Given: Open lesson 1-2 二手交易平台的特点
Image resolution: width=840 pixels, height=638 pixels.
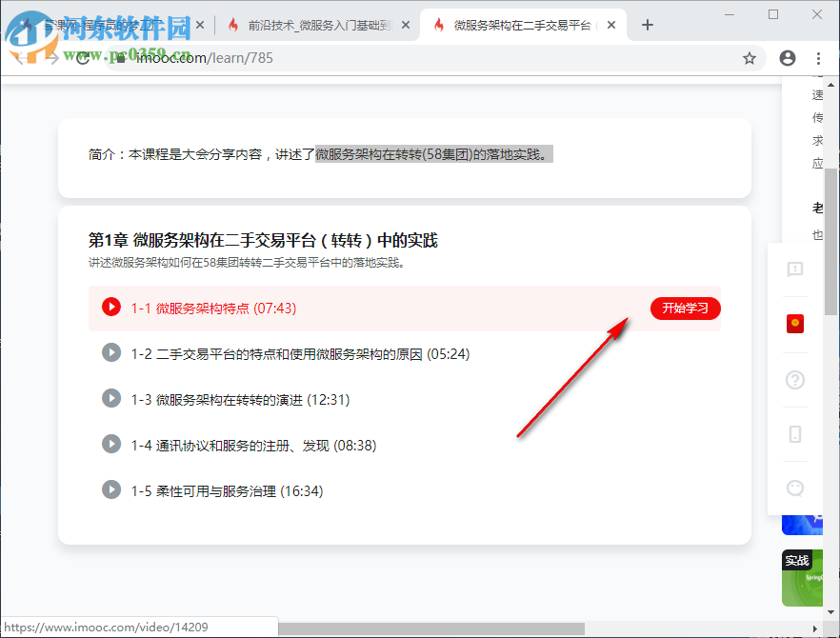Looking at the screenshot, I should tap(286, 352).
